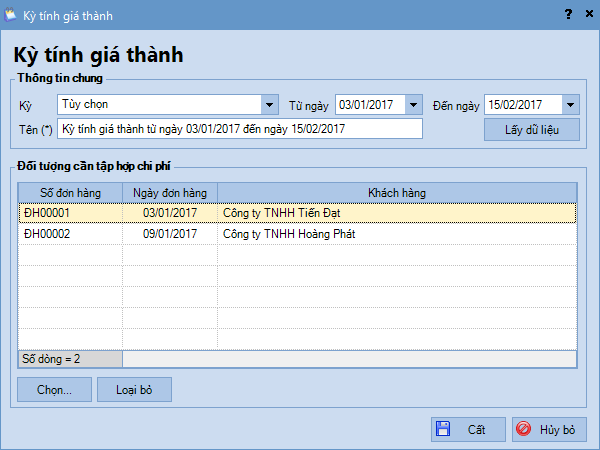The height and width of the screenshot is (450, 600).
Task: Click inside the Tên name field
Action: 240,129
